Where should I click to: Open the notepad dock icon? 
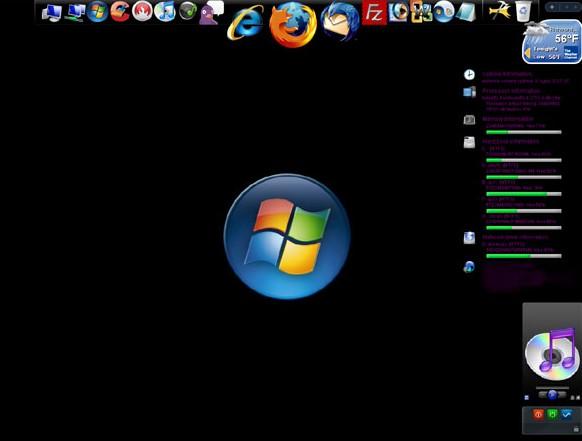466,12
